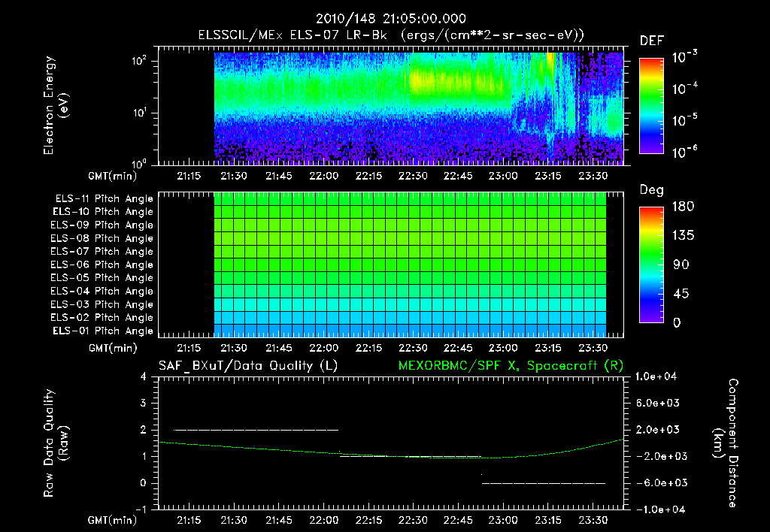Screen dimensions: 770x532
Task: Click the white data quality line at level 2
Action: (x=256, y=430)
